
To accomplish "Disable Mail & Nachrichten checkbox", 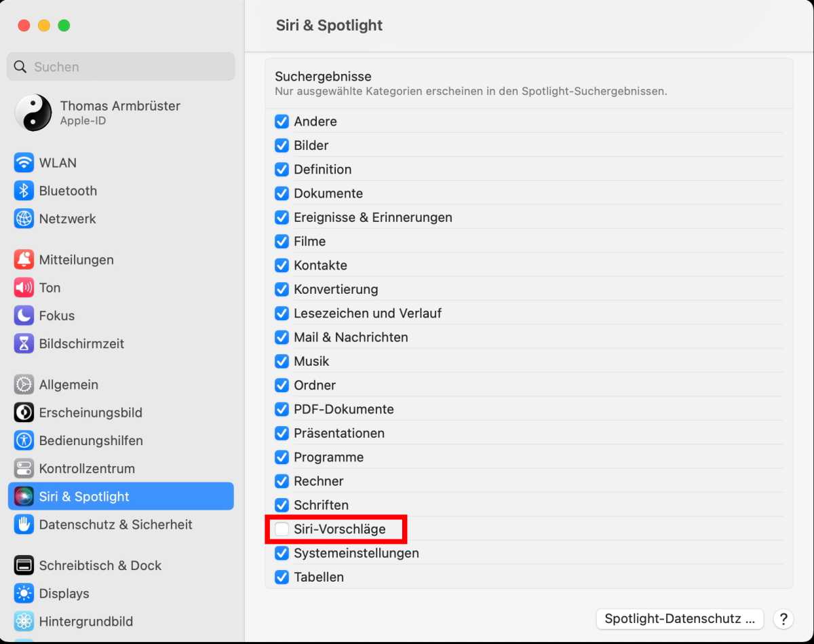I will pos(282,337).
